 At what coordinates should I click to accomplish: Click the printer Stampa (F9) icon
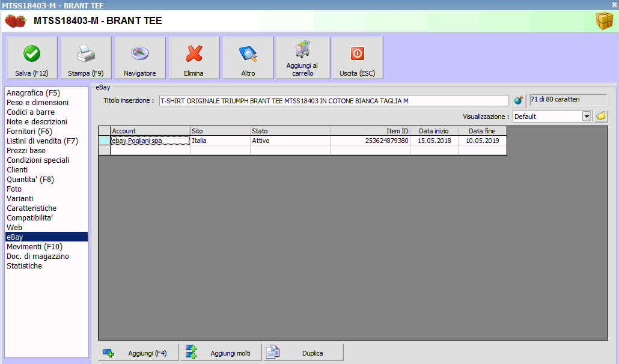coord(86,54)
